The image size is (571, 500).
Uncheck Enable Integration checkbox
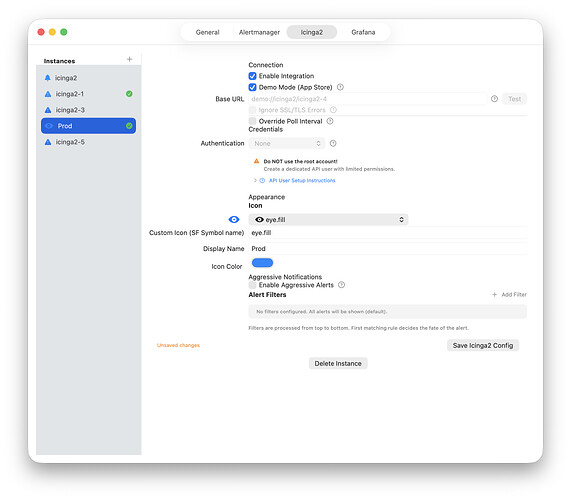(x=252, y=76)
